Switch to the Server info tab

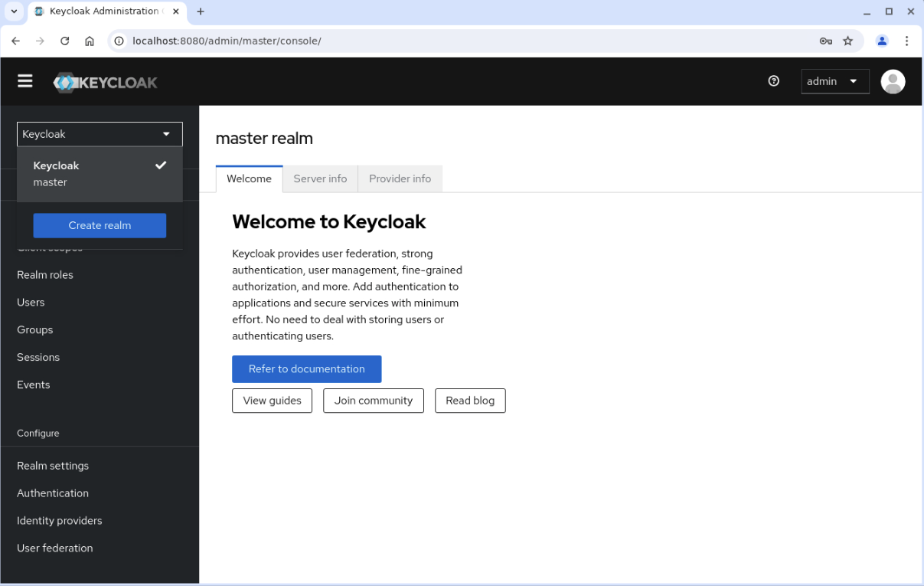320,178
